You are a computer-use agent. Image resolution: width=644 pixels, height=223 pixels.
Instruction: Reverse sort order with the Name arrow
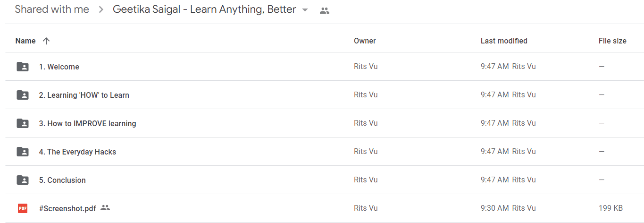click(x=46, y=41)
